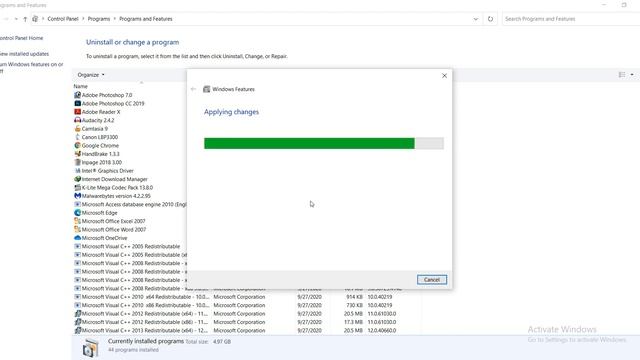Screen dimensions: 640x360
Task: Select the Adobe Photoshop CC 2019 icon
Action: 78,103
